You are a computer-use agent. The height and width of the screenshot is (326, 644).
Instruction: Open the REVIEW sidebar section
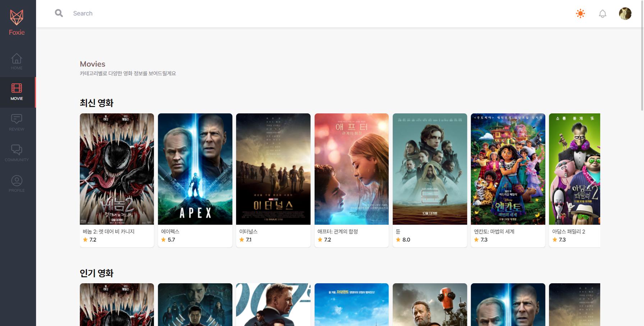click(x=17, y=123)
